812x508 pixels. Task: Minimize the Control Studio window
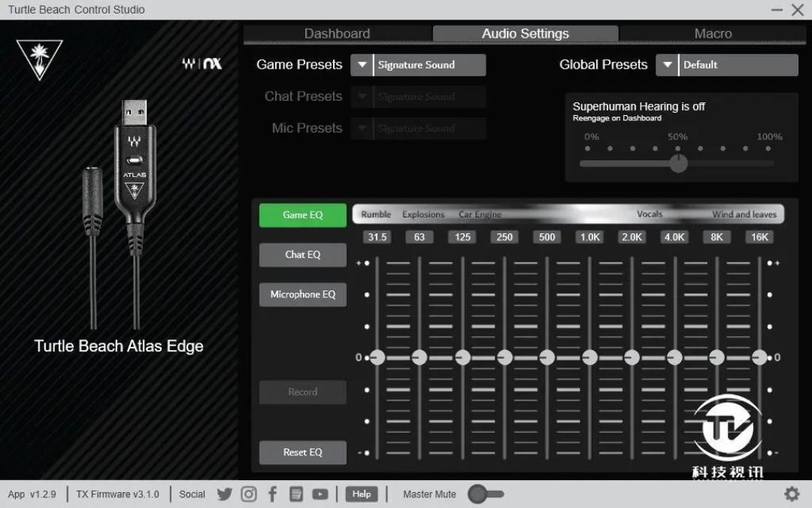coord(777,10)
